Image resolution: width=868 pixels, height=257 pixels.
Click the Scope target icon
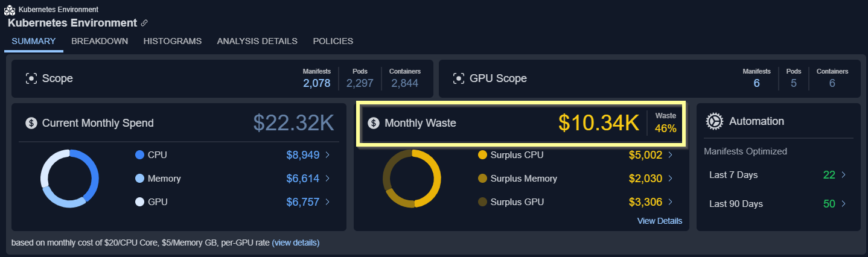click(x=31, y=78)
